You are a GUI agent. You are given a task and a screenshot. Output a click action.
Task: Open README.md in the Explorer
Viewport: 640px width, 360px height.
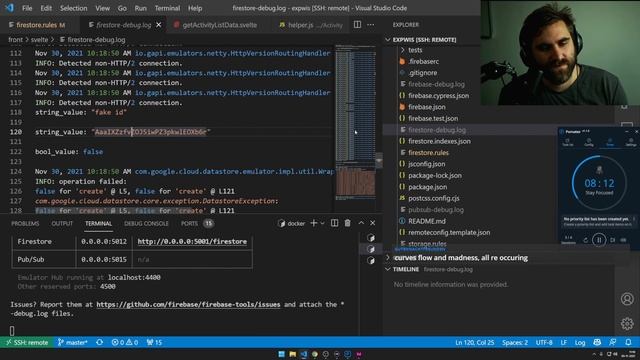[427, 221]
